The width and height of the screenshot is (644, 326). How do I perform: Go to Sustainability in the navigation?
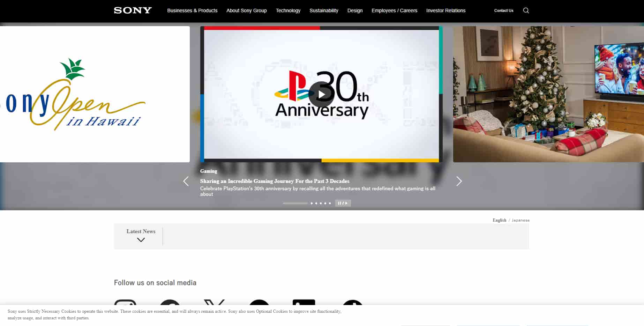pos(324,10)
